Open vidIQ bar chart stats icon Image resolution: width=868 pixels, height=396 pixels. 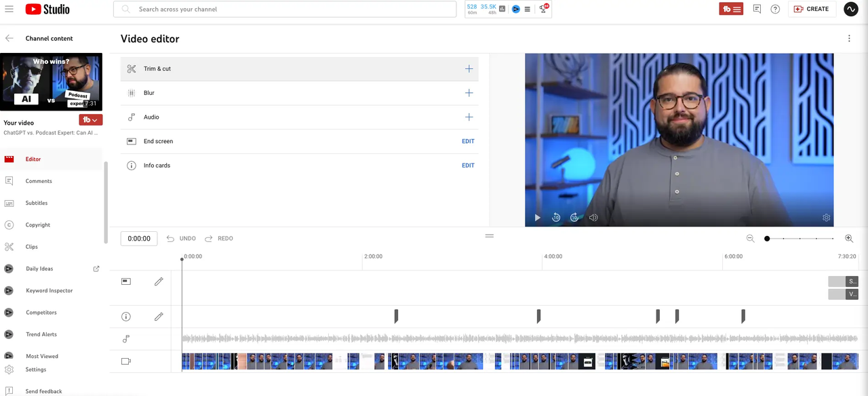[x=502, y=9]
